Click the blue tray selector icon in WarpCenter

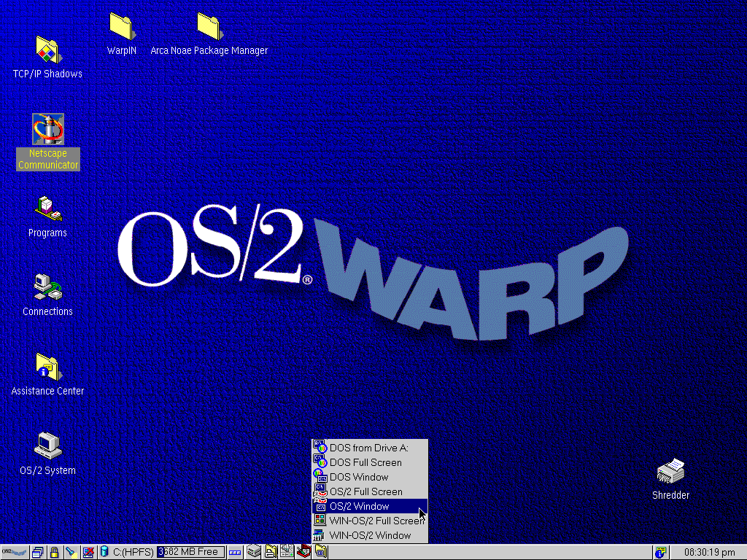click(235, 553)
